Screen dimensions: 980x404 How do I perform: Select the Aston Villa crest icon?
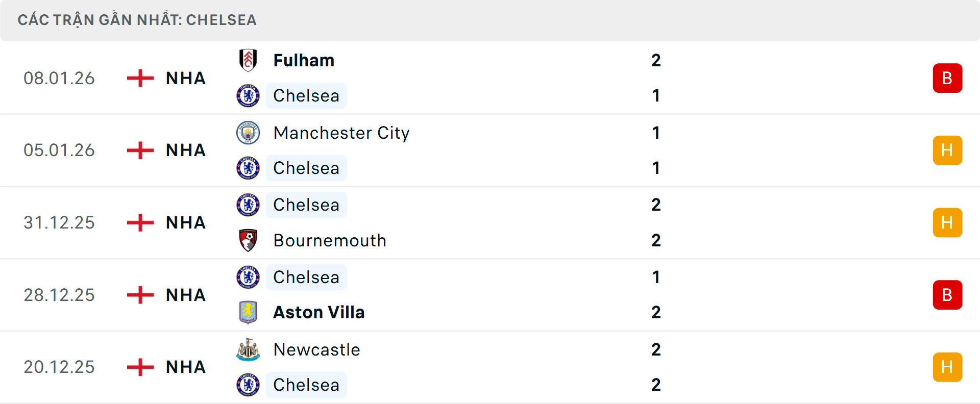point(248,312)
